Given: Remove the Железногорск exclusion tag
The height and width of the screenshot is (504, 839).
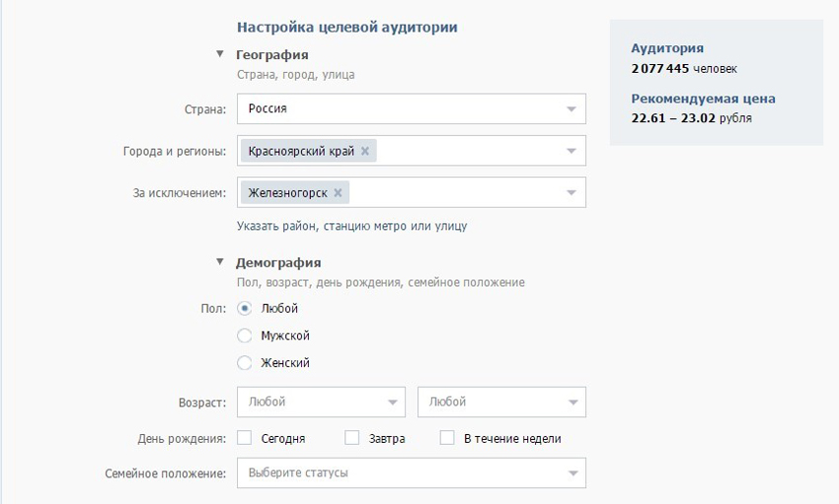Looking at the screenshot, I should (x=339, y=192).
